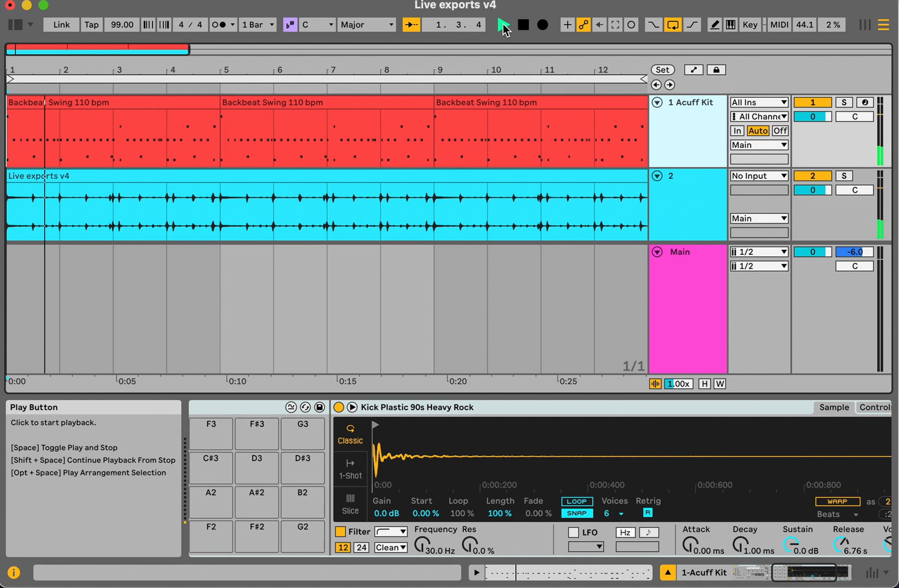Screen dimensions: 899x588
Task: Jump to the next locator
Action: coord(669,85)
